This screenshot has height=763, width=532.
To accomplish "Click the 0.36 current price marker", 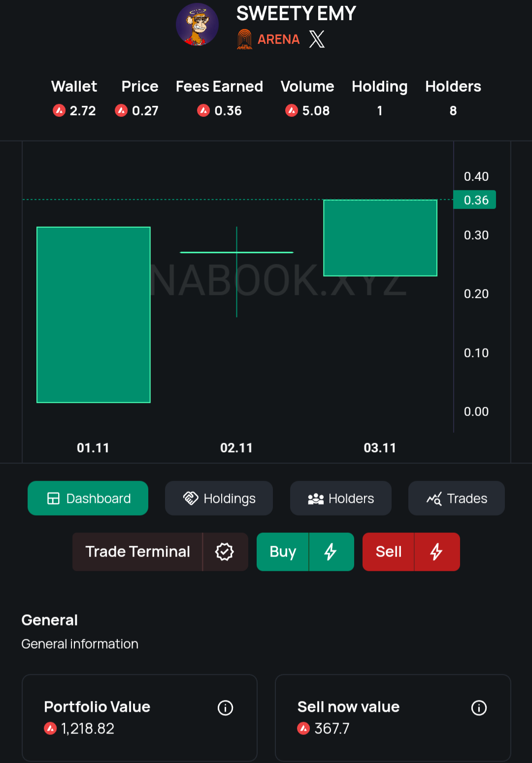I will tap(475, 200).
